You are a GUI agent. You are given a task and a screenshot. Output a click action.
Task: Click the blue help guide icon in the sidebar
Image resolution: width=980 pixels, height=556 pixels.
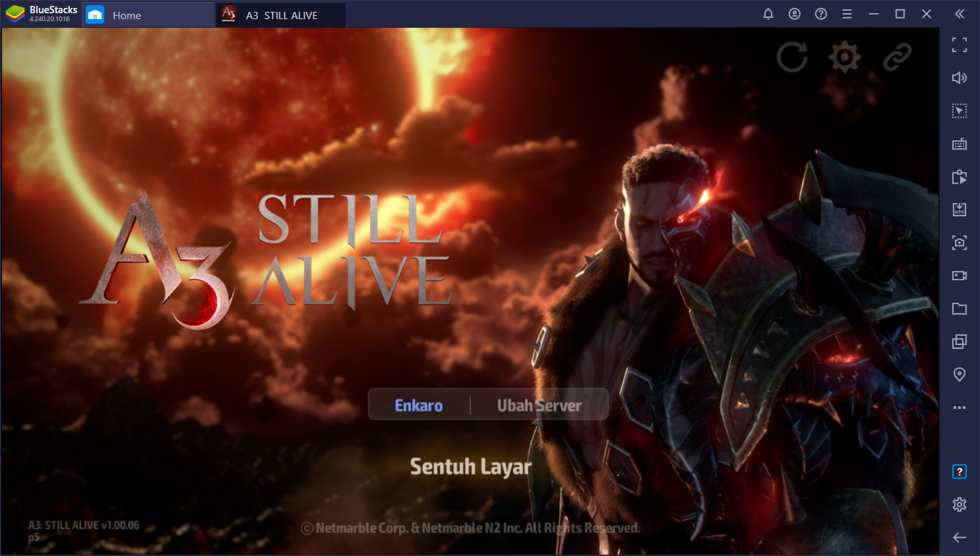pos(960,472)
